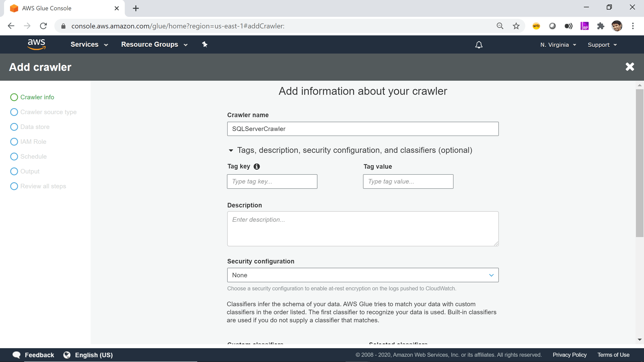Select the IAM Role step circle

pyautogui.click(x=14, y=142)
